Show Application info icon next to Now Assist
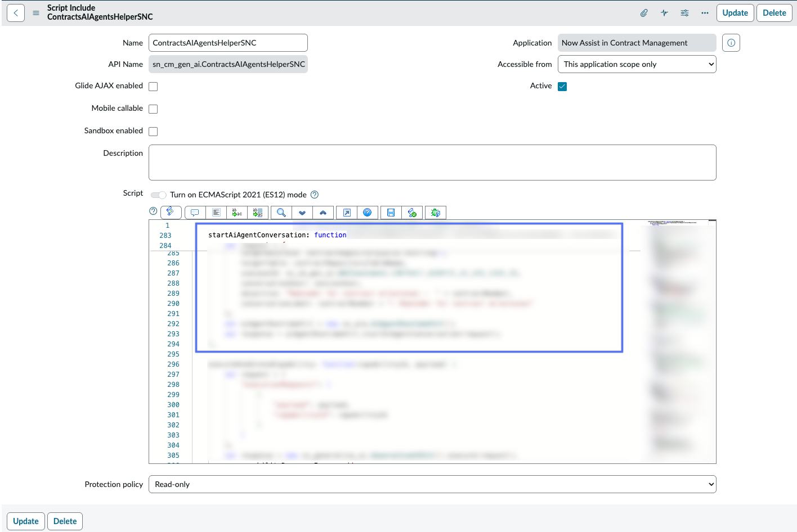The image size is (797, 532). [x=731, y=43]
